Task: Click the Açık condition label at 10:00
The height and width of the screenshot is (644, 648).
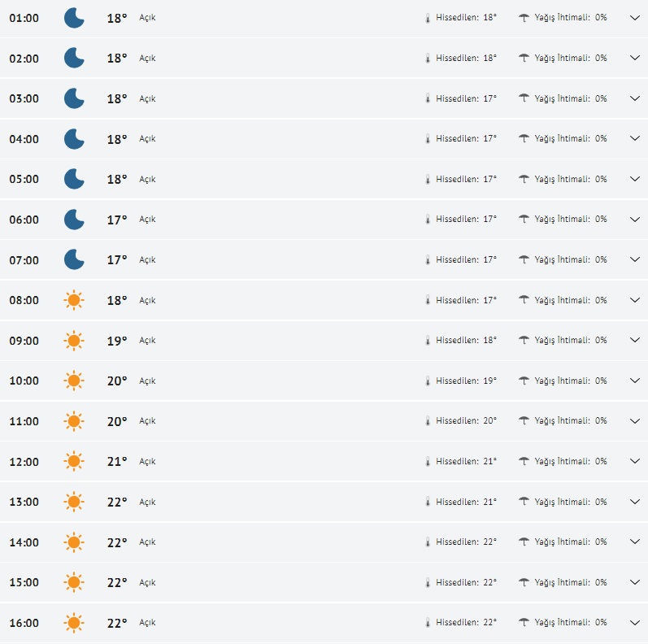Action: (x=147, y=381)
